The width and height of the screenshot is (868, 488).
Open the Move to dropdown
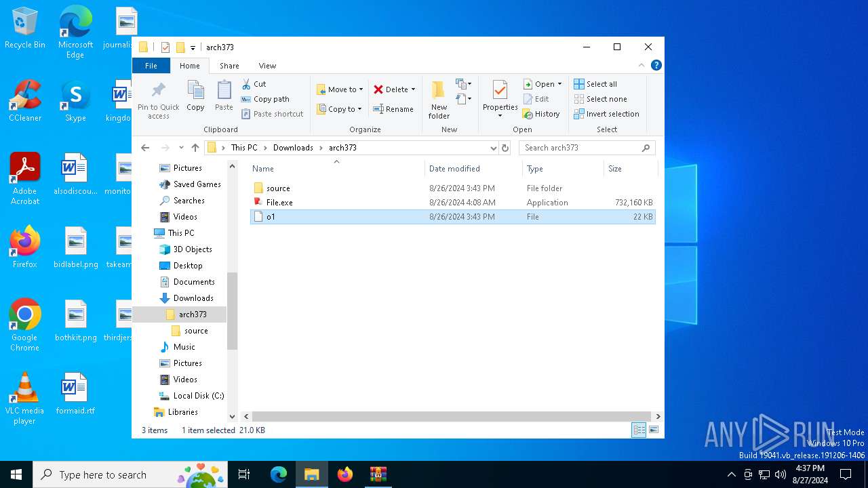click(x=340, y=89)
